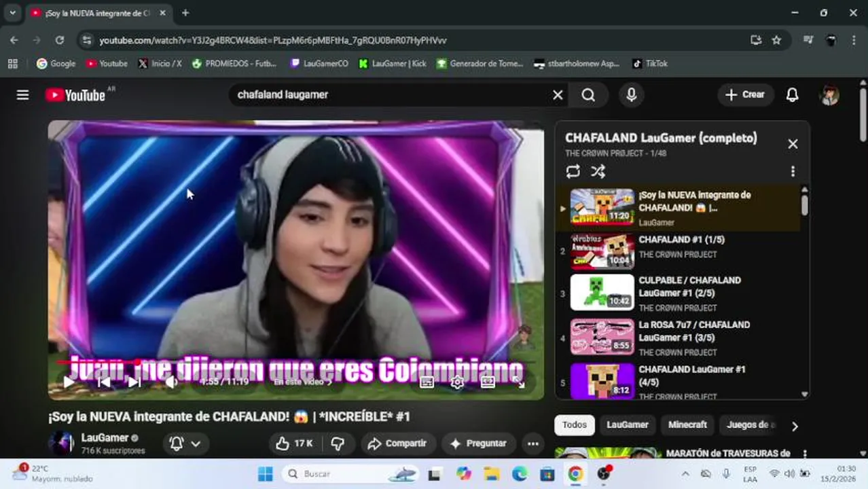Select the LauGamer filter chip
Screen dimensions: 868x489
coord(627,425)
